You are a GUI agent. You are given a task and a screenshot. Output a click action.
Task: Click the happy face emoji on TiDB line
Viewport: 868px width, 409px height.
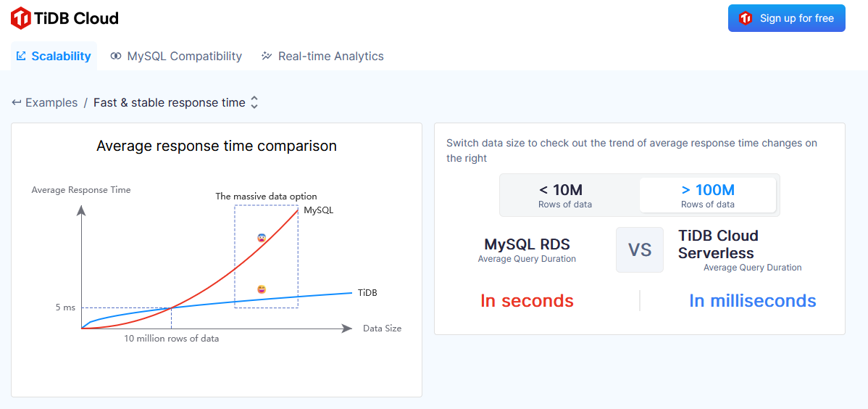pos(262,289)
